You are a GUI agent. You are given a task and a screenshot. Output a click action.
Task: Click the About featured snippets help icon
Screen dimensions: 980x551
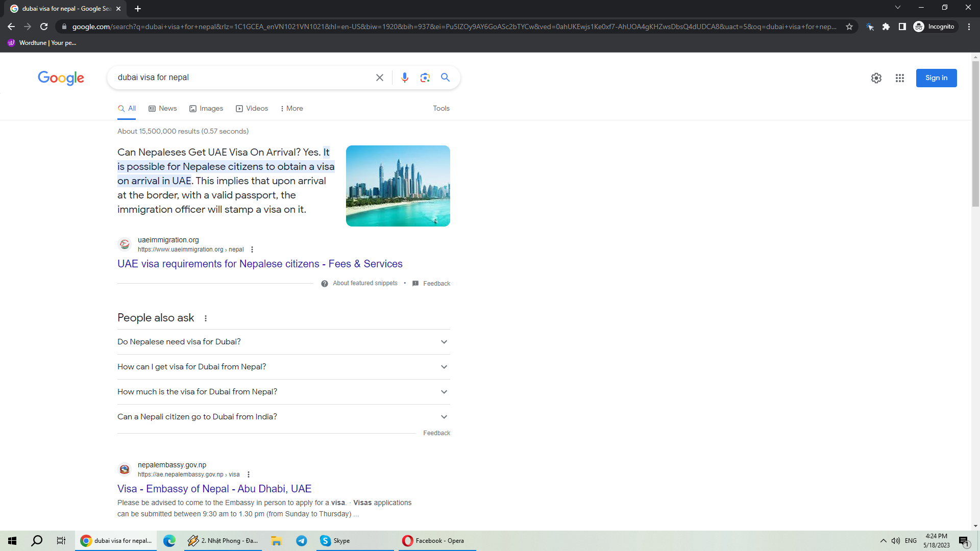pyautogui.click(x=325, y=283)
